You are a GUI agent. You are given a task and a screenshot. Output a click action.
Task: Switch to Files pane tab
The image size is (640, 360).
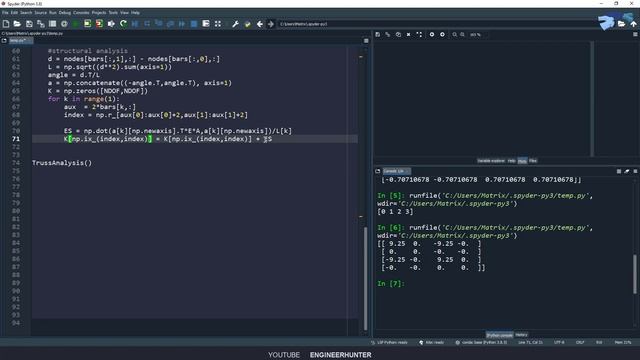coord(533,161)
